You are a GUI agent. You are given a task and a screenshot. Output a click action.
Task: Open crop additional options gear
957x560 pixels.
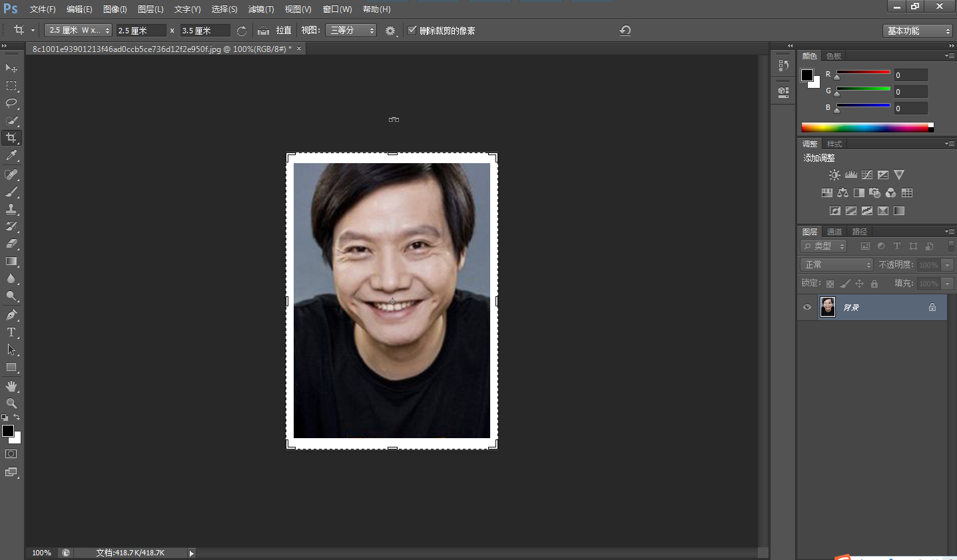coord(390,31)
